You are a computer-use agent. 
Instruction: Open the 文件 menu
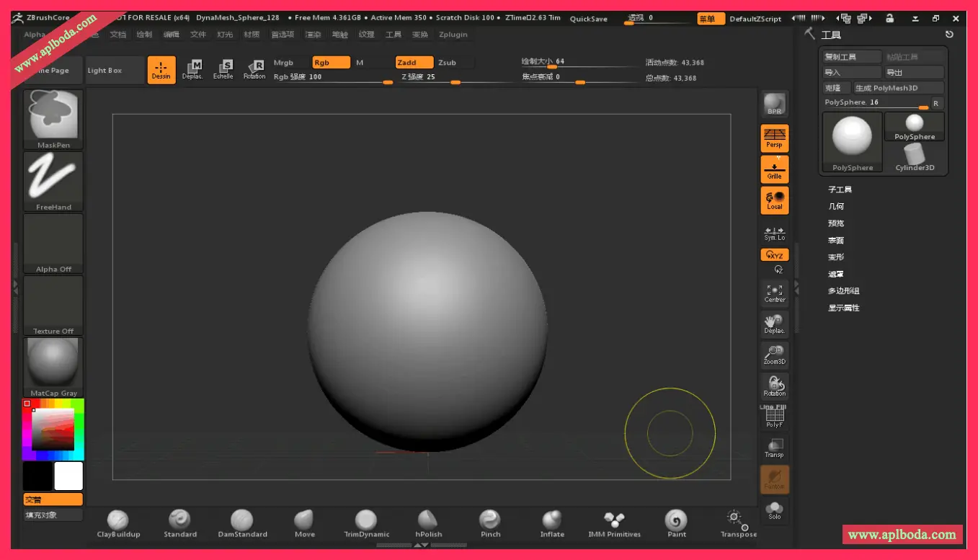[198, 35]
